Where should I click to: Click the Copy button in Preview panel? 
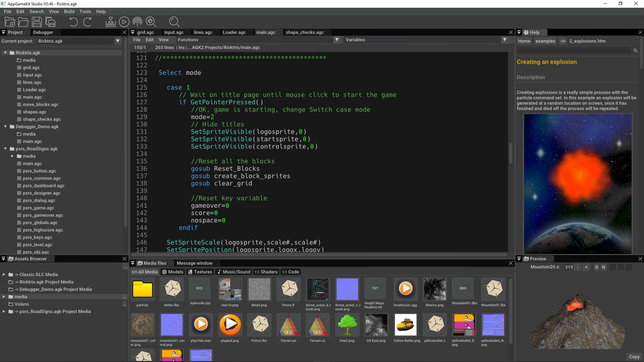pos(634,357)
